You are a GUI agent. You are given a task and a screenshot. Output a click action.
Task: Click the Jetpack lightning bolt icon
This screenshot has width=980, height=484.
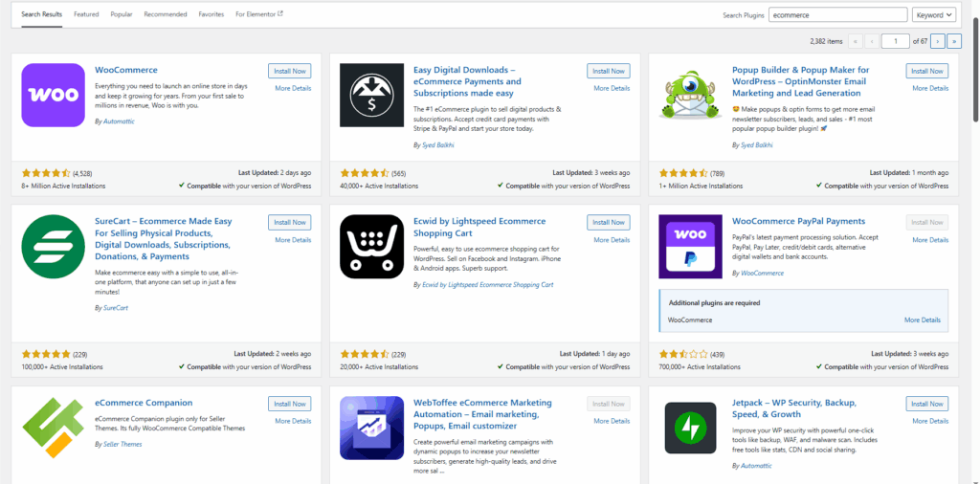pos(691,428)
